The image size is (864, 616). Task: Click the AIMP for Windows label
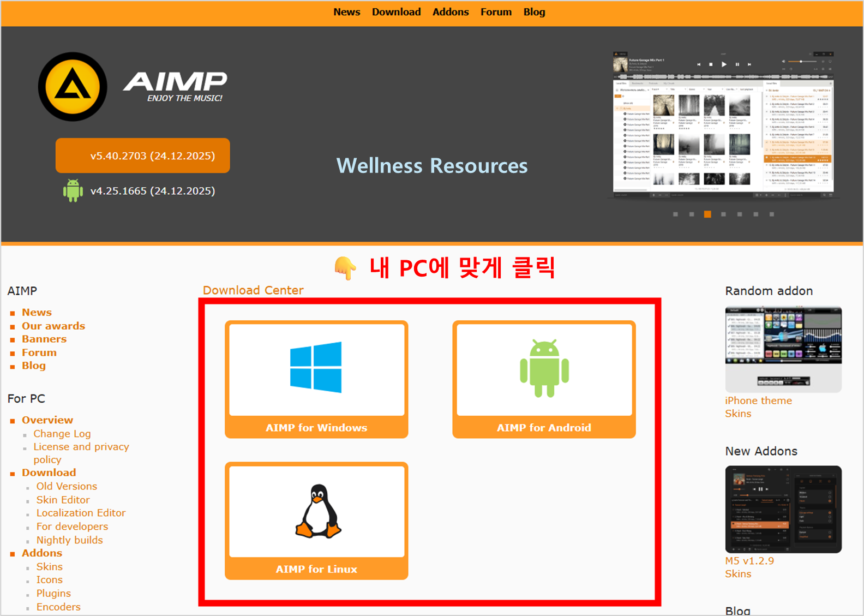click(x=316, y=428)
